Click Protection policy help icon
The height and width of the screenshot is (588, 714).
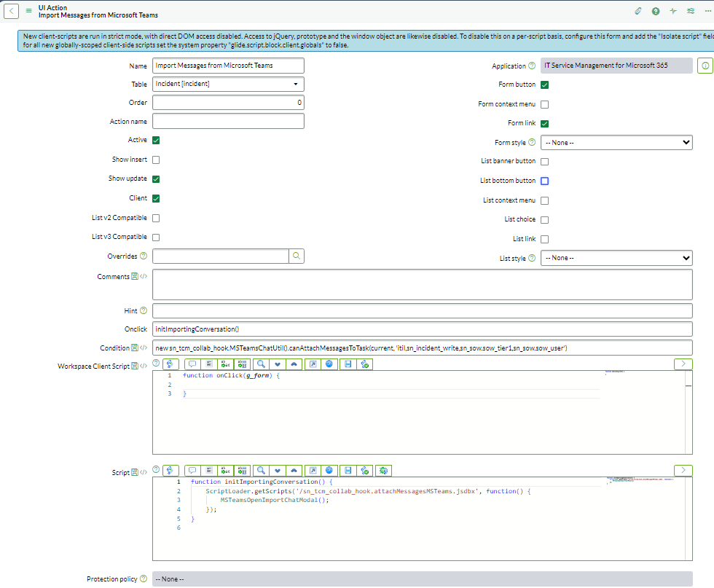pyautogui.click(x=144, y=579)
